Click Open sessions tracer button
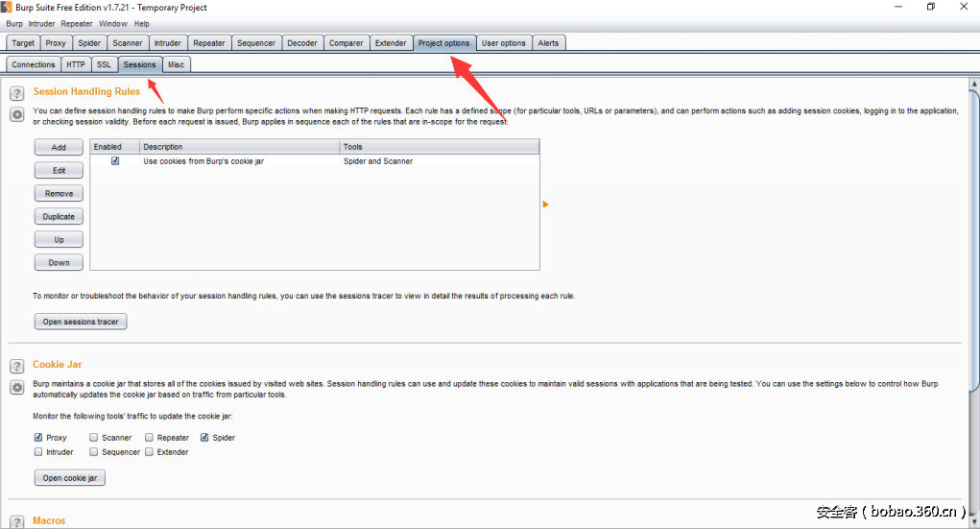 tap(81, 322)
